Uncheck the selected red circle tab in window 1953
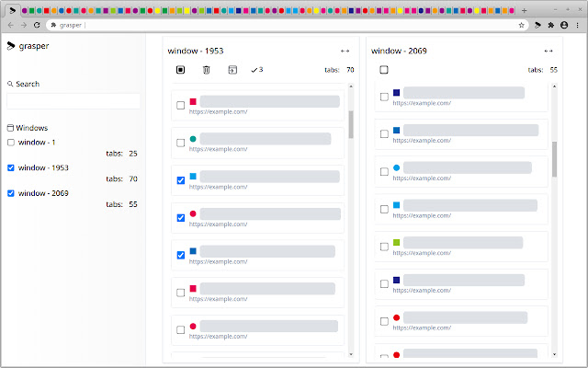This screenshot has width=588, height=368. (181, 218)
